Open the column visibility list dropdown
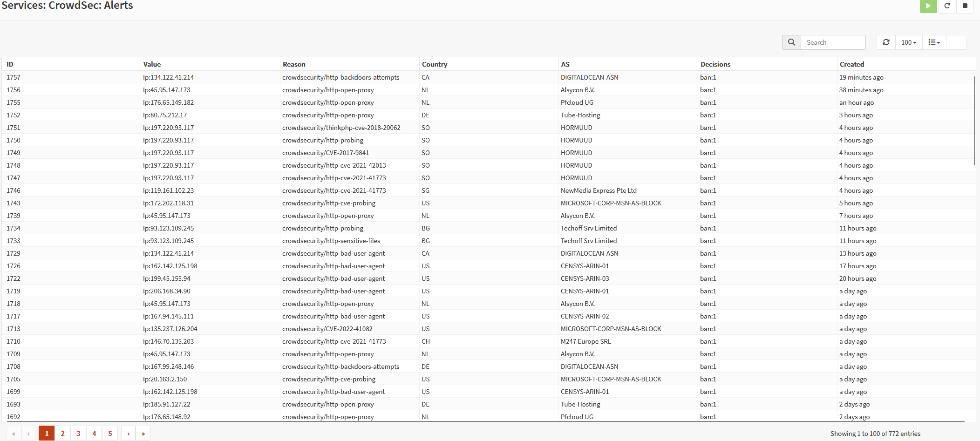This screenshot has width=980, height=441. click(934, 42)
